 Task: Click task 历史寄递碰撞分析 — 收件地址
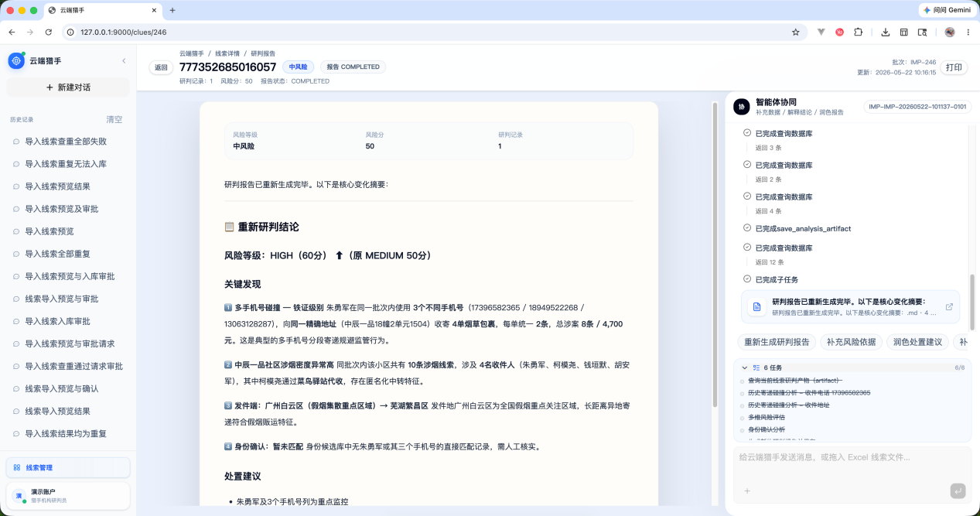point(788,405)
